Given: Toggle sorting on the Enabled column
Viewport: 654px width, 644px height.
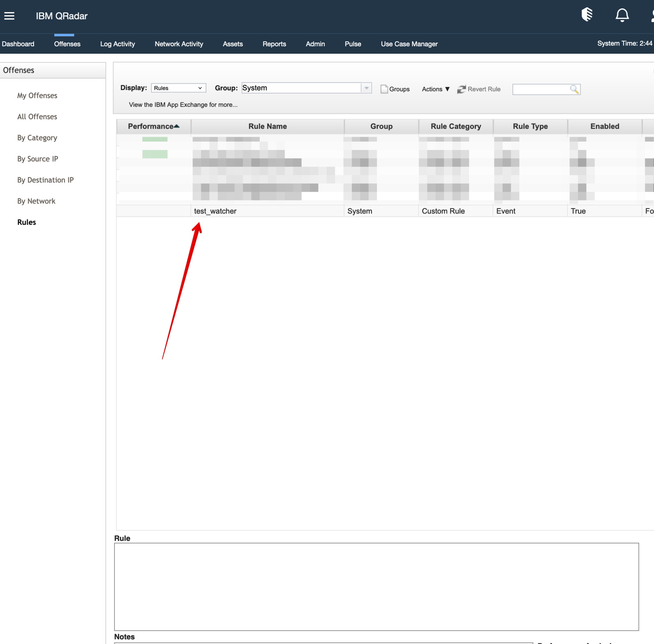Looking at the screenshot, I should tap(605, 126).
